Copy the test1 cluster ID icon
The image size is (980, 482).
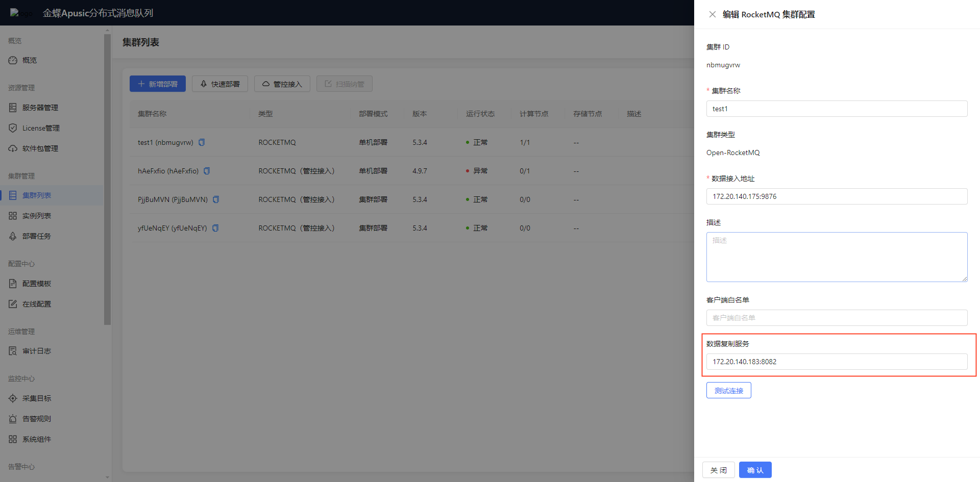pos(202,142)
